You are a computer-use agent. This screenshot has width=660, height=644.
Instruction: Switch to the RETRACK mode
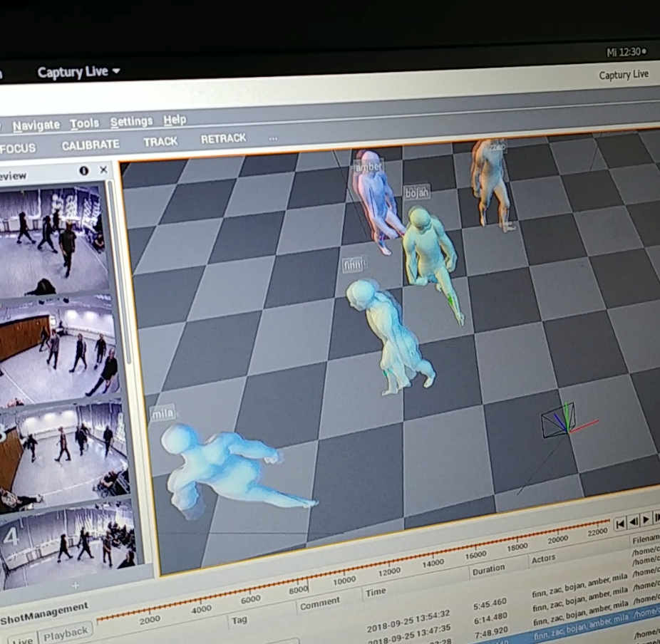click(x=224, y=138)
